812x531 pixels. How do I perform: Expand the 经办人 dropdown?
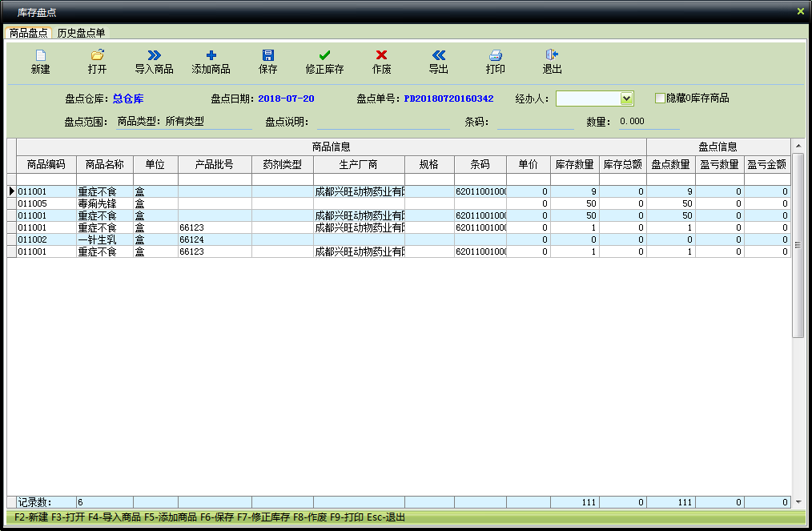point(626,99)
